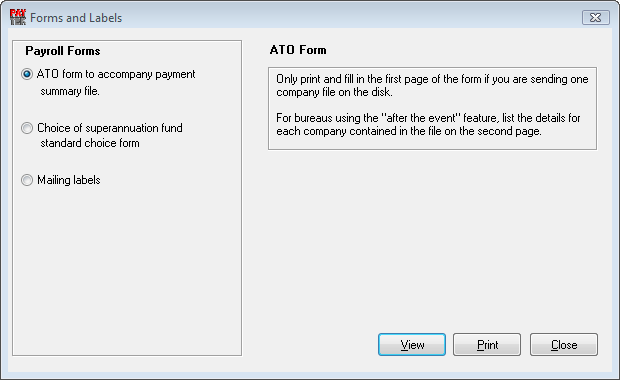This screenshot has width=620, height=380.
Task: Choose the superannuation fund choice form radio button
Action: (x=27, y=128)
